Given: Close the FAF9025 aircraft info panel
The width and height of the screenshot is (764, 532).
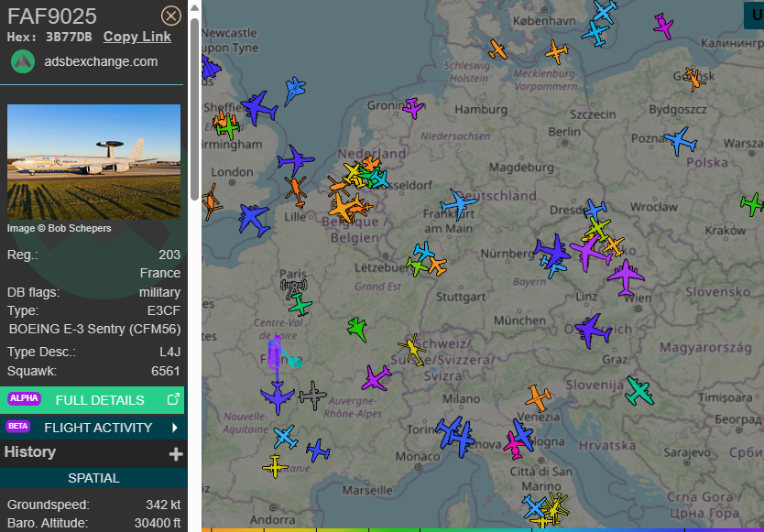Looking at the screenshot, I should (x=171, y=16).
